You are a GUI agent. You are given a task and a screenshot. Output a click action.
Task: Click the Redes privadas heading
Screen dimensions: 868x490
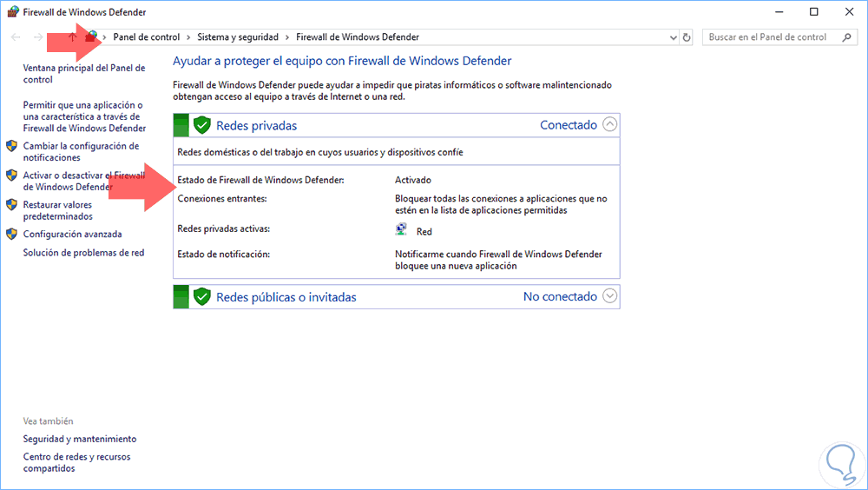tap(256, 126)
